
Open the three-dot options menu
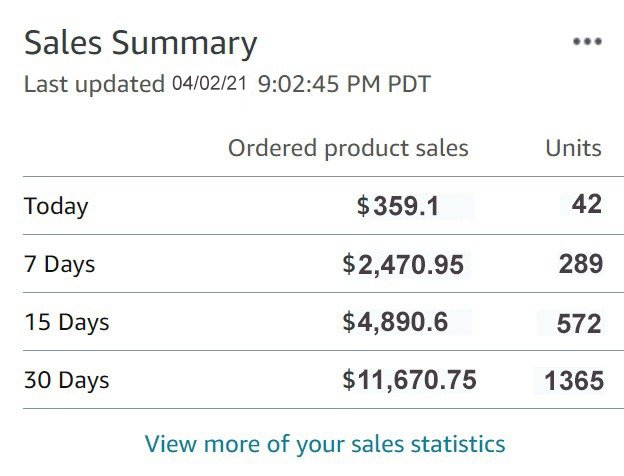pos(587,41)
